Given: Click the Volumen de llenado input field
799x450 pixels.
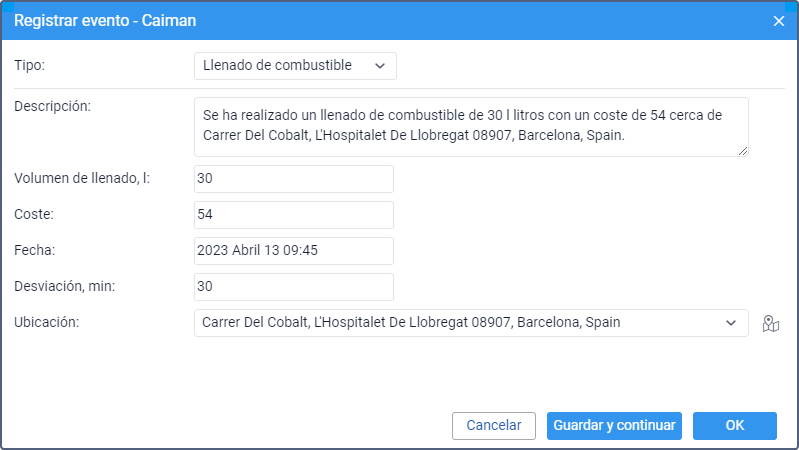Looking at the screenshot, I should [294, 179].
